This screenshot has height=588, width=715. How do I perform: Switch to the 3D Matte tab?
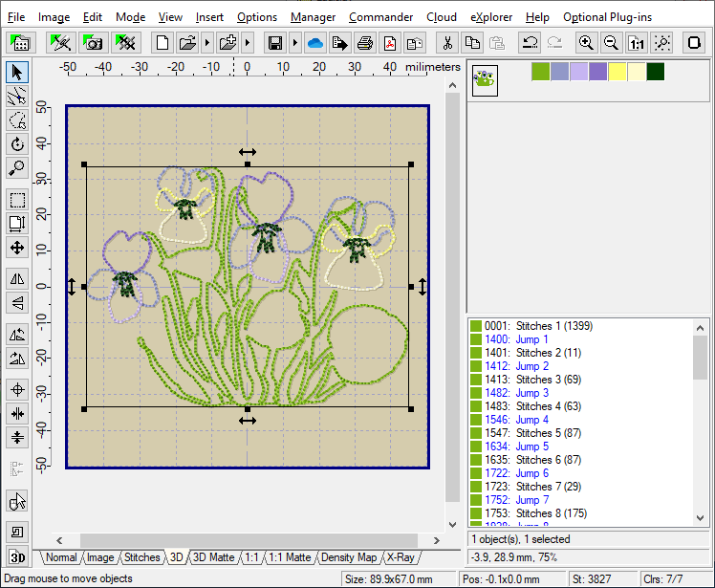click(213, 557)
